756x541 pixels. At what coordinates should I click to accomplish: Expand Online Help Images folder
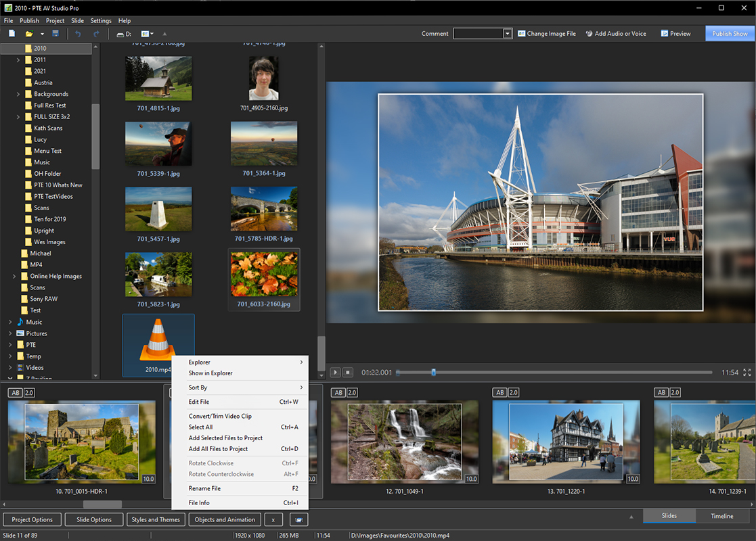coord(14,277)
